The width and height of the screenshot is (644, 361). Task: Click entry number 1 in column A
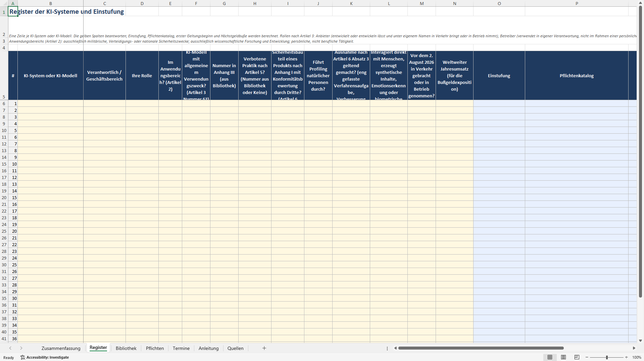[13, 103]
